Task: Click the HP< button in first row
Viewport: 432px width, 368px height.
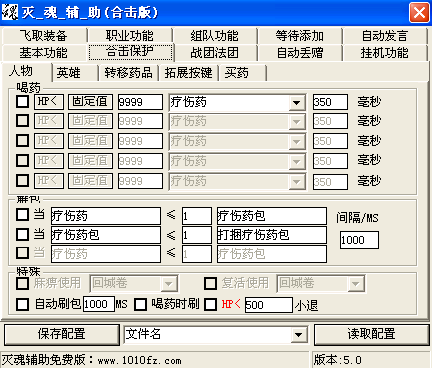Action: pos(49,102)
